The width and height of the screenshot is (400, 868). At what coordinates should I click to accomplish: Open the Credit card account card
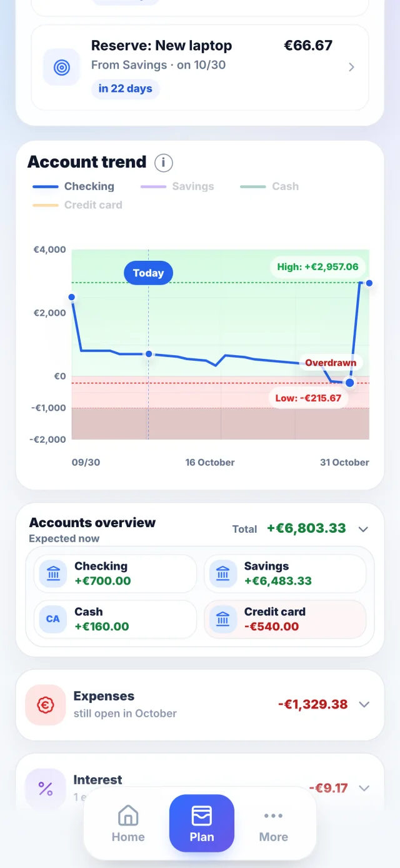click(285, 619)
